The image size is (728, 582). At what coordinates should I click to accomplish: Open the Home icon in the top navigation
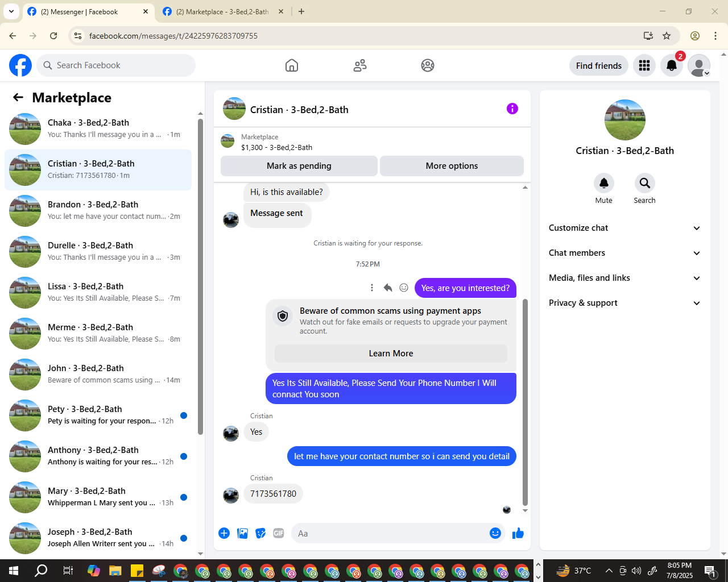pos(292,65)
